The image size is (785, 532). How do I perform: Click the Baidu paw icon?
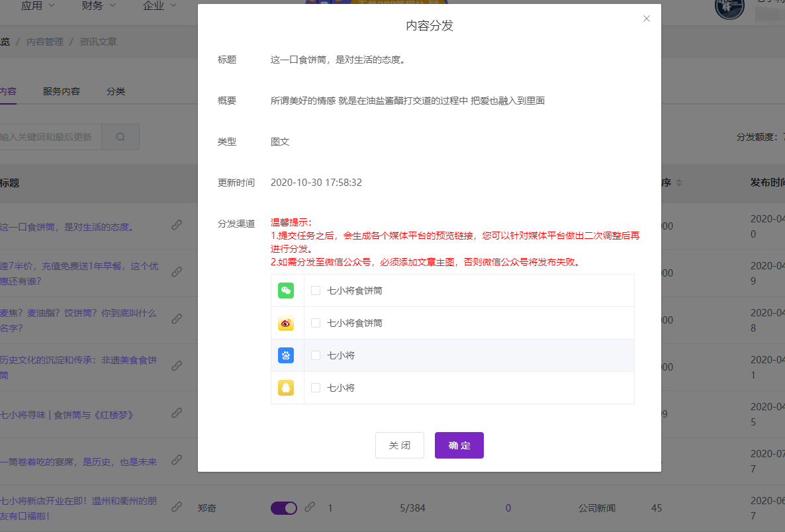coord(286,355)
